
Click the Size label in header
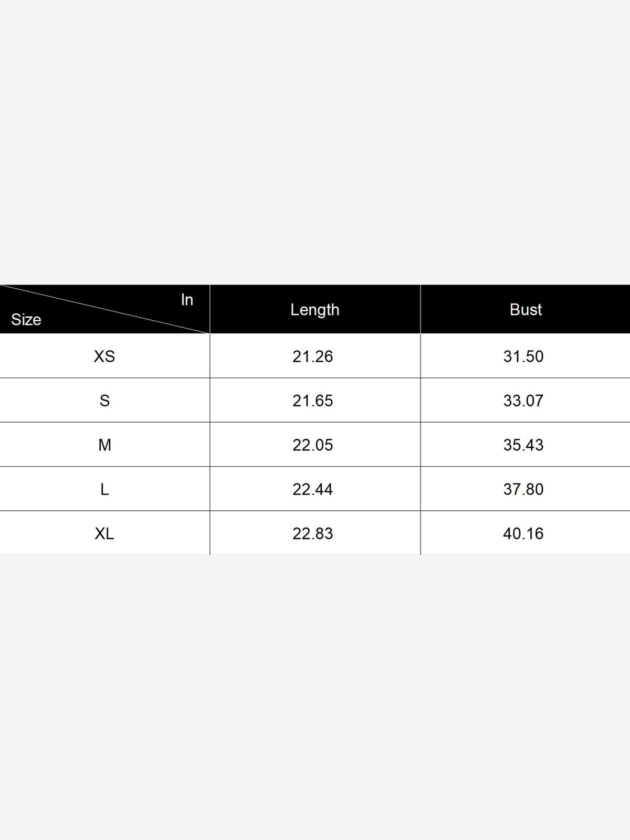click(x=26, y=320)
